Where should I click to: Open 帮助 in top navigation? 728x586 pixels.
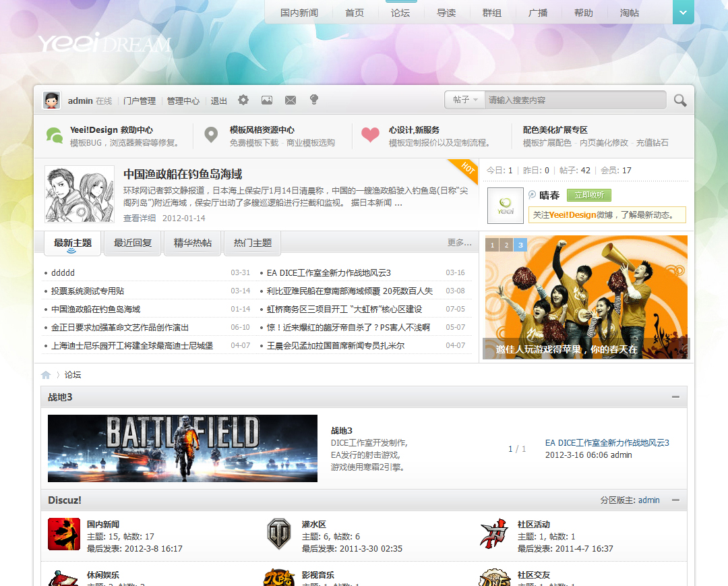tap(584, 13)
